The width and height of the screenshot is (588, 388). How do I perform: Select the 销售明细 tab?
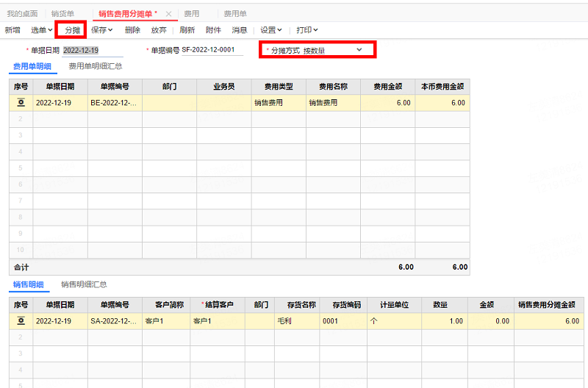[29, 284]
